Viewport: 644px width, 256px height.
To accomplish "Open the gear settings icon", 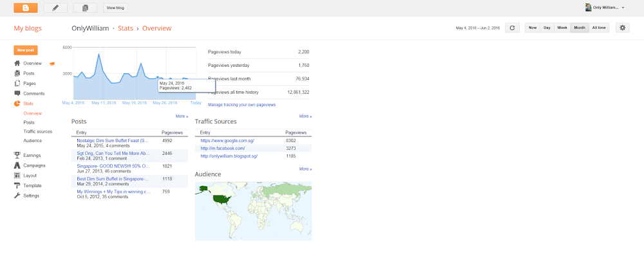I will [x=623, y=28].
